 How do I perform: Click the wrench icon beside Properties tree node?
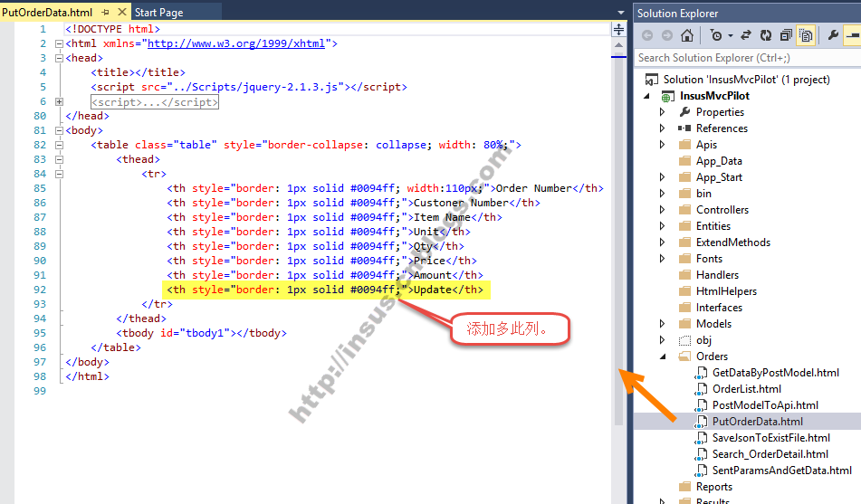[684, 112]
